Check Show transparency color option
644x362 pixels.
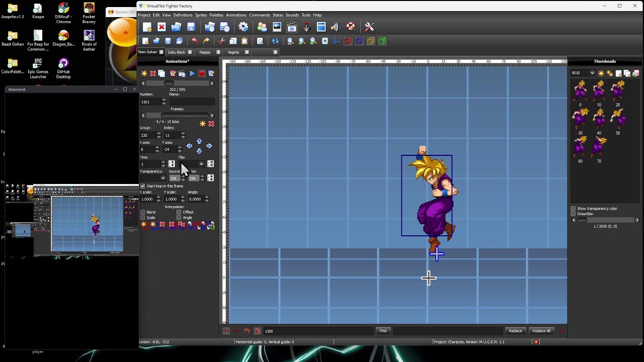[x=573, y=209]
